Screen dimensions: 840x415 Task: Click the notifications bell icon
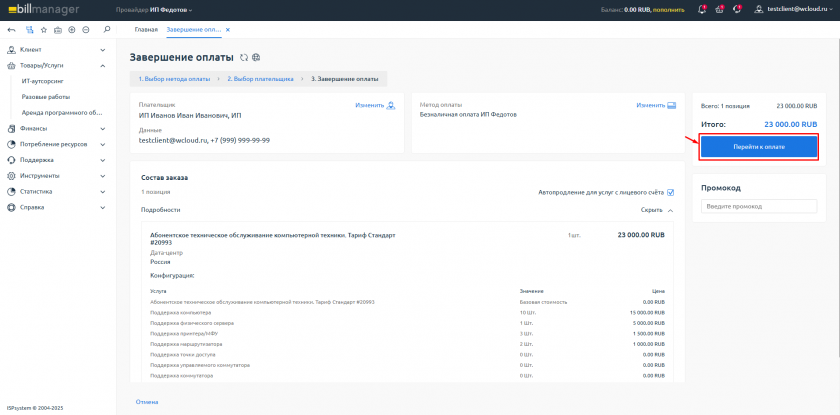[x=701, y=9]
